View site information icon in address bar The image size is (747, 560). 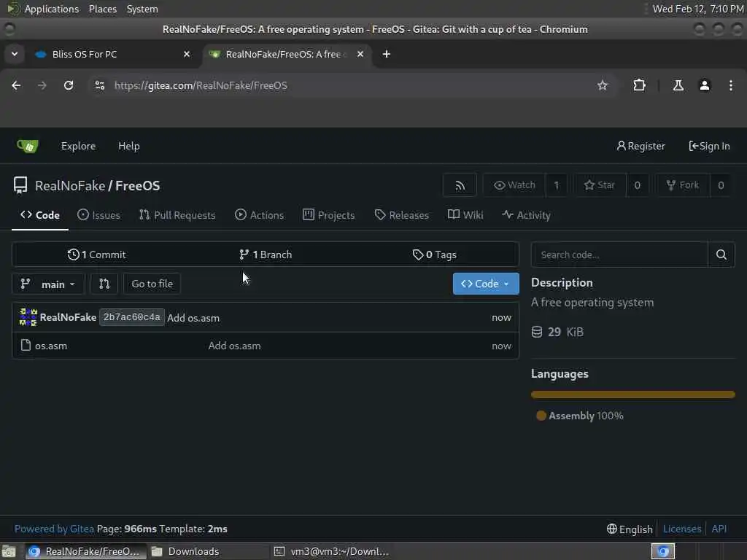[x=99, y=85]
